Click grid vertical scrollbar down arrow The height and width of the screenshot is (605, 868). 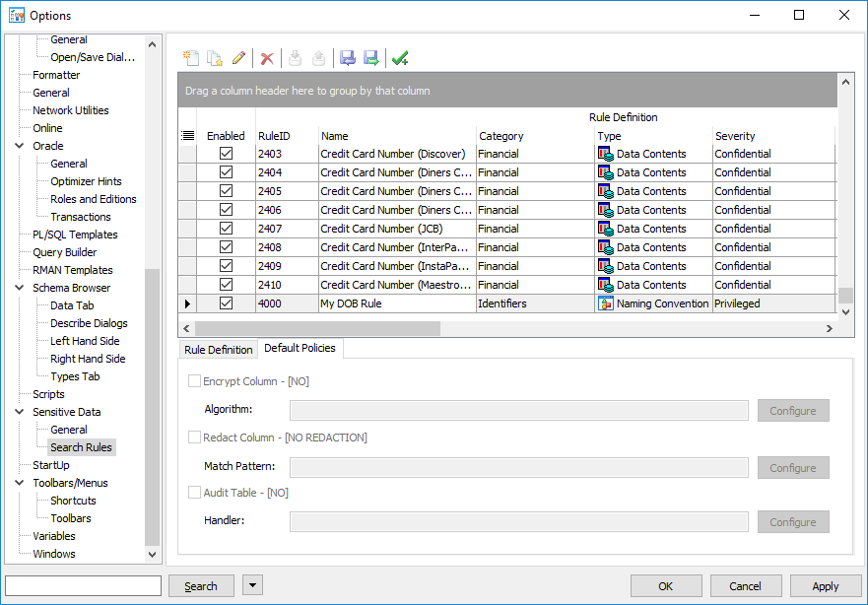(845, 312)
